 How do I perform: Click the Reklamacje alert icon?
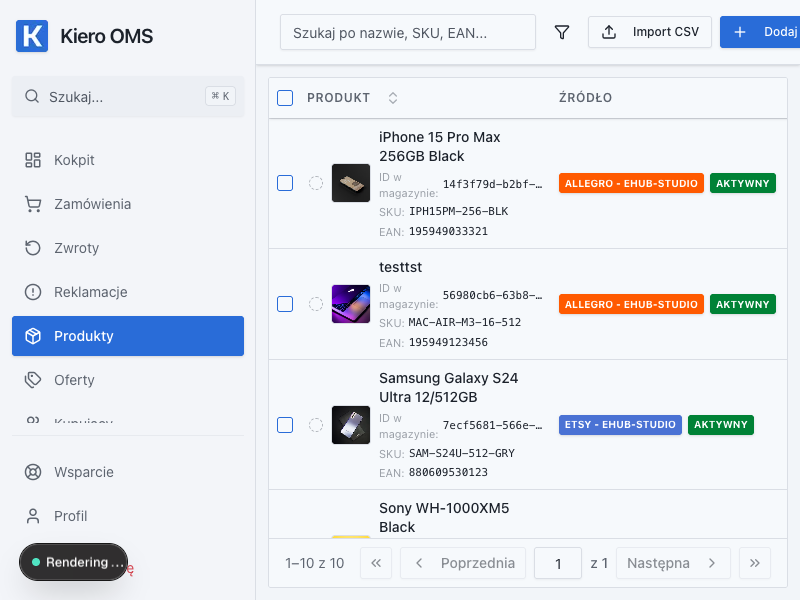click(x=33, y=292)
